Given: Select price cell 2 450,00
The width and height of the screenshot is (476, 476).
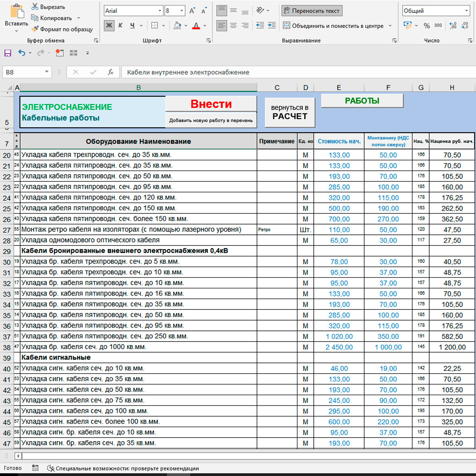Looking at the screenshot, I should 339,347.
